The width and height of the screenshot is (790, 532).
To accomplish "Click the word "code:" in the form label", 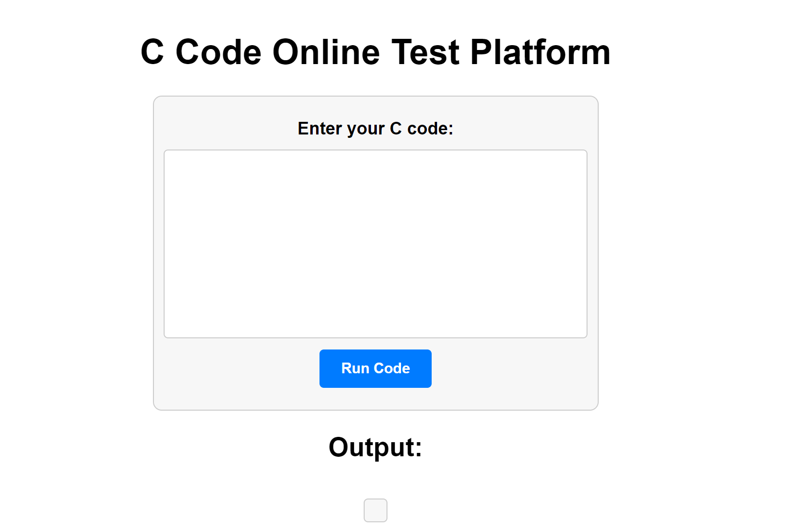I will pos(430,129).
